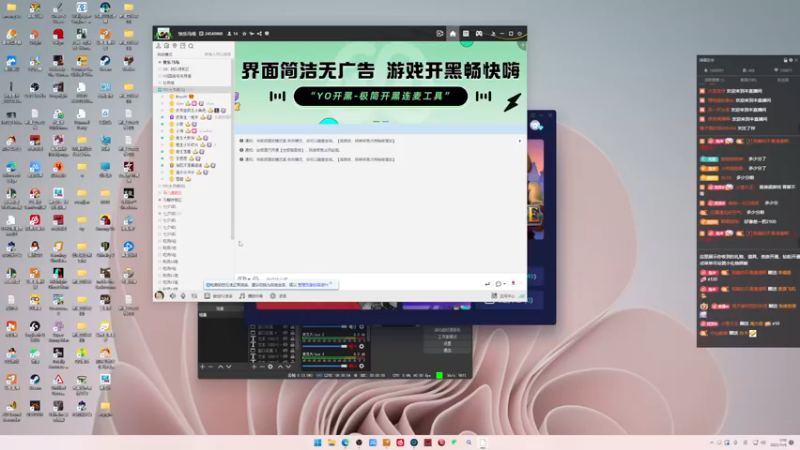The height and width of the screenshot is (450, 800).
Task: Open the gear settings of the middle OBS mixer
Action: tap(361, 346)
